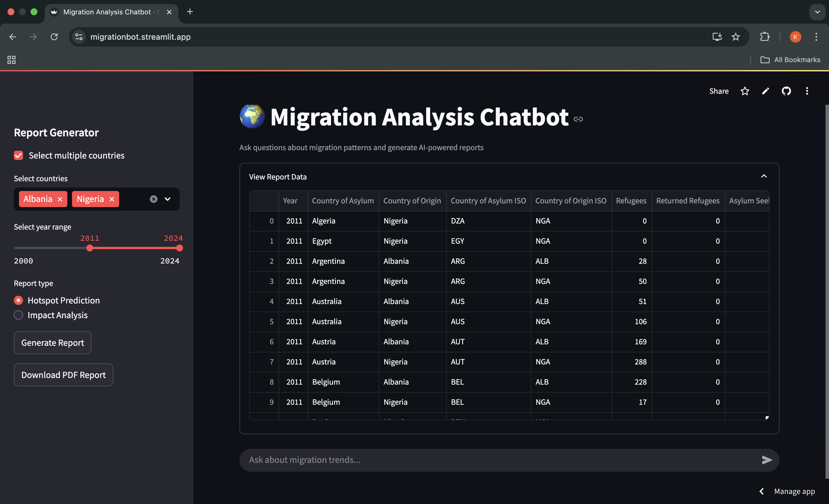This screenshot has width=829, height=504.
Task: Collapse the View Report Data expander
Action: [x=764, y=177]
